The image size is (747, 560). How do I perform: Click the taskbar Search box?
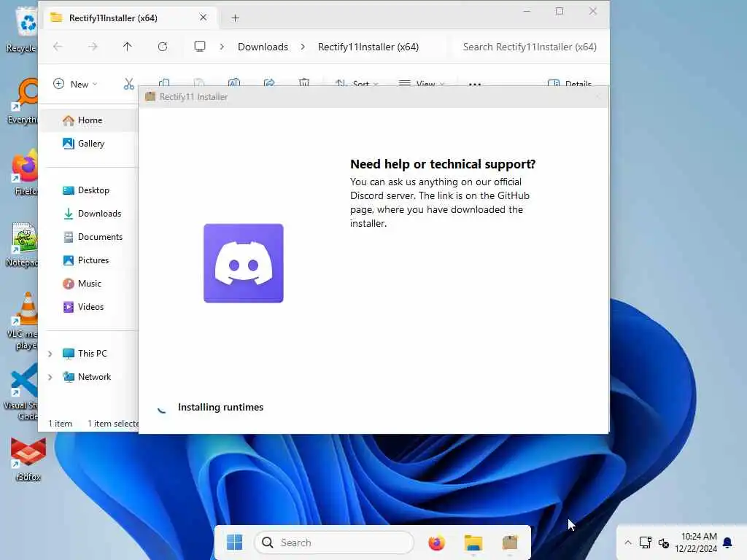click(334, 542)
